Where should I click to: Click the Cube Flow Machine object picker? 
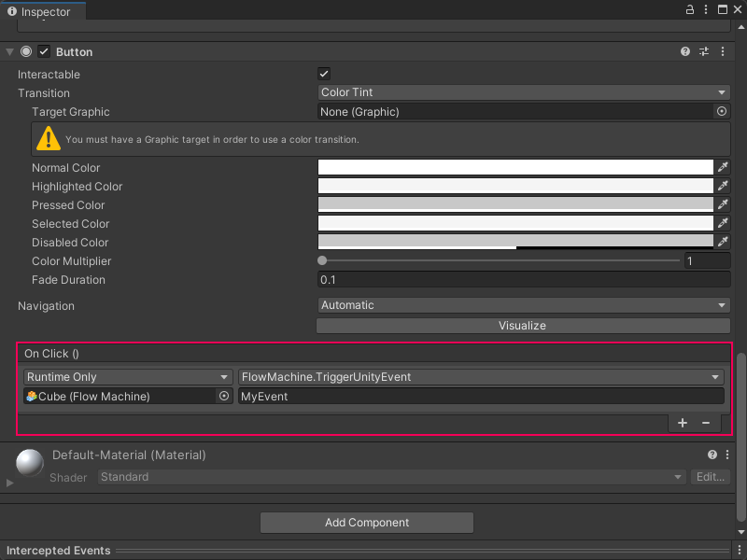tap(224, 396)
